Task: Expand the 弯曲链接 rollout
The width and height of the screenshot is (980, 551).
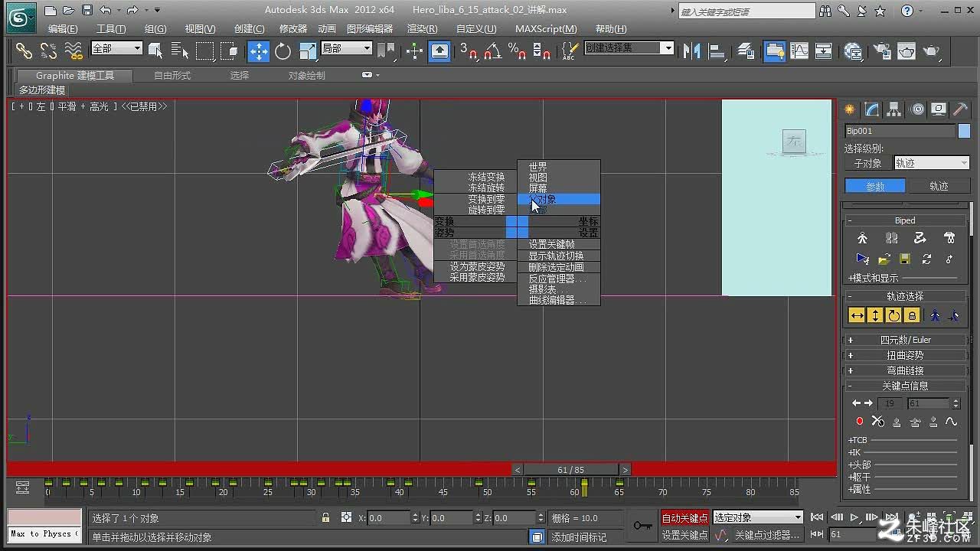Action: click(x=904, y=370)
